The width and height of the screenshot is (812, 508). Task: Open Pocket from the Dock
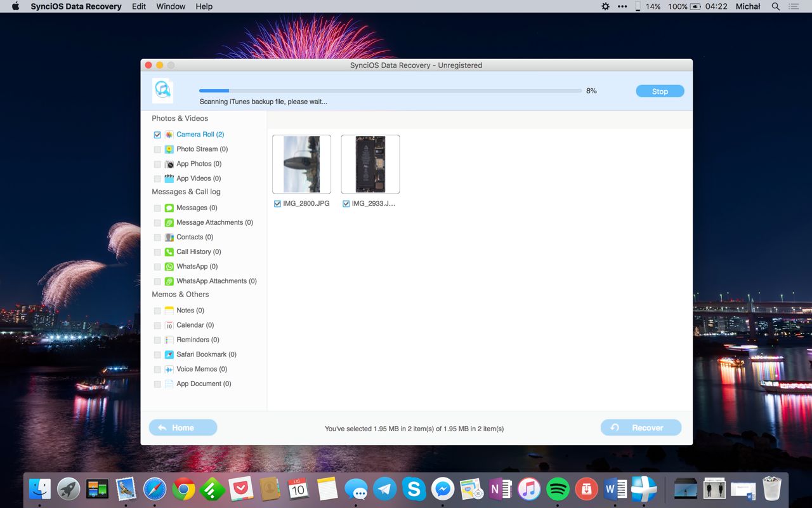click(x=241, y=489)
